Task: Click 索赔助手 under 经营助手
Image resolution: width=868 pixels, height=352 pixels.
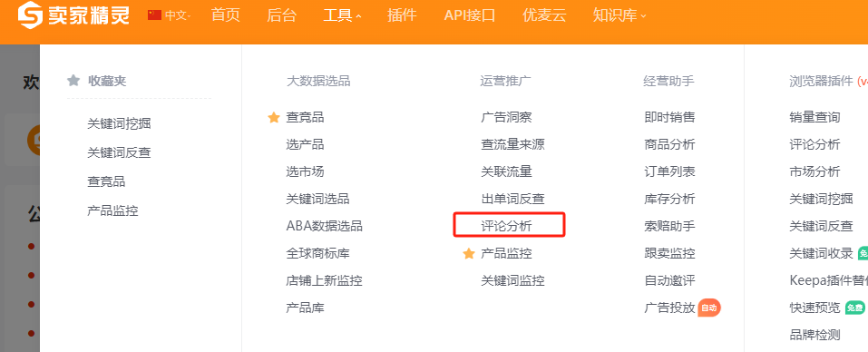Action: click(x=670, y=226)
